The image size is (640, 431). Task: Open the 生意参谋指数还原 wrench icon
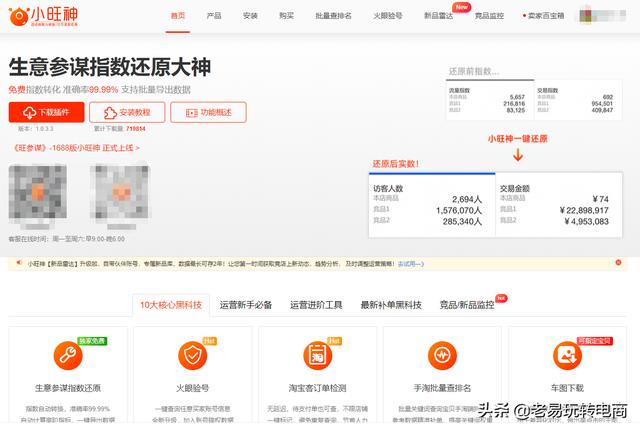tap(68, 354)
